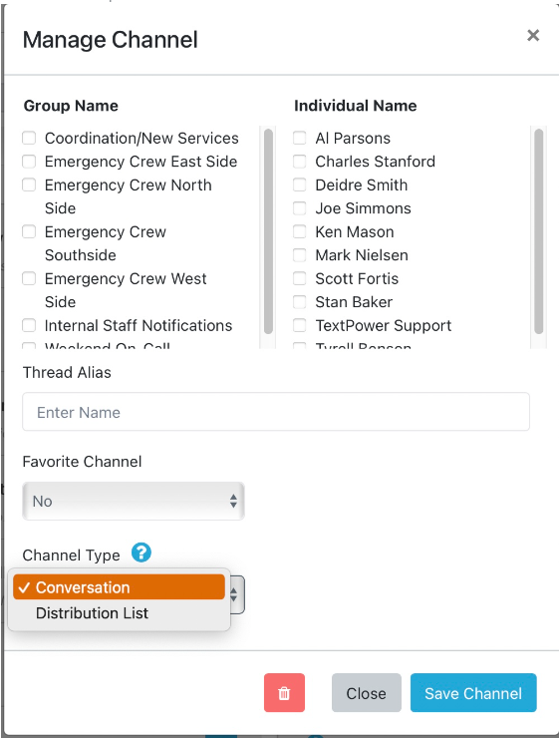
Task: Click the Individual Name list scrollbar
Action: click(x=539, y=231)
